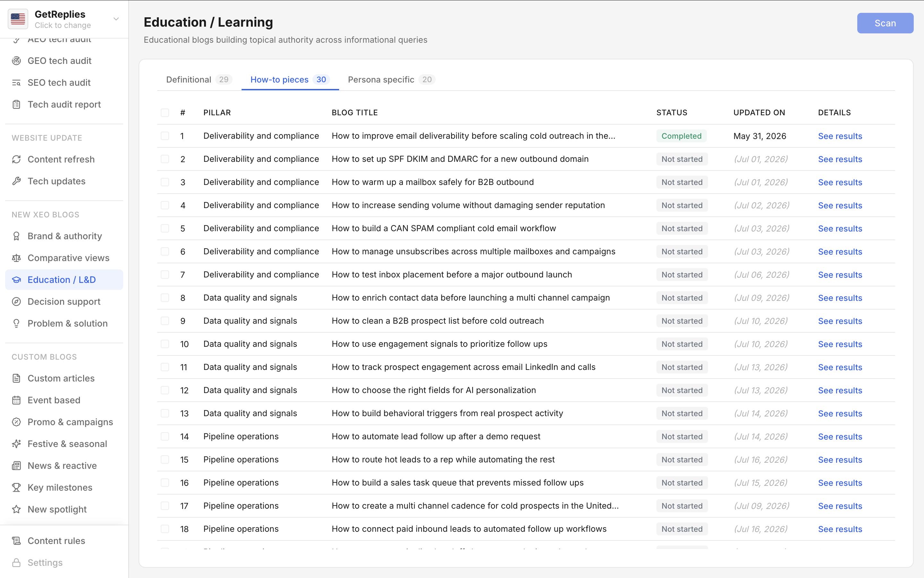The image size is (924, 578).
Task: Click the Tech updates wrench icon
Action: point(16,181)
